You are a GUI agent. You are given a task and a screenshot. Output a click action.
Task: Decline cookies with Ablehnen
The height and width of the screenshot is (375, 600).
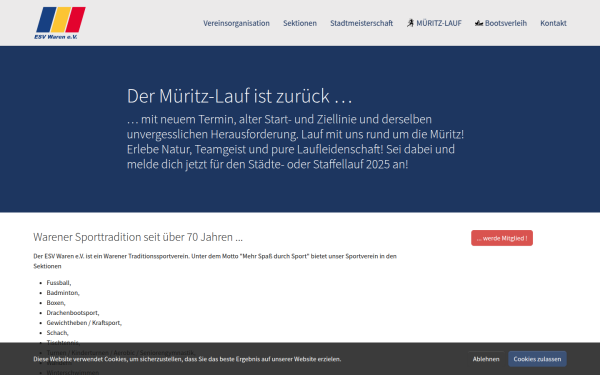tap(486, 359)
